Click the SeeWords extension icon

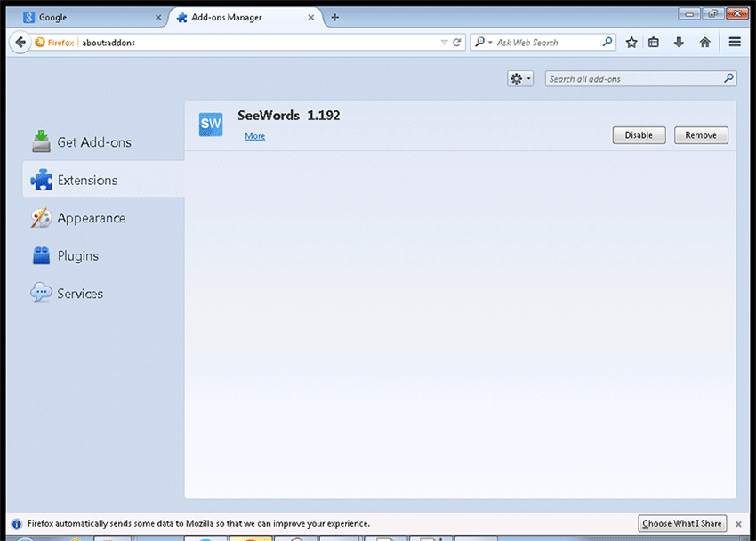pos(211,125)
